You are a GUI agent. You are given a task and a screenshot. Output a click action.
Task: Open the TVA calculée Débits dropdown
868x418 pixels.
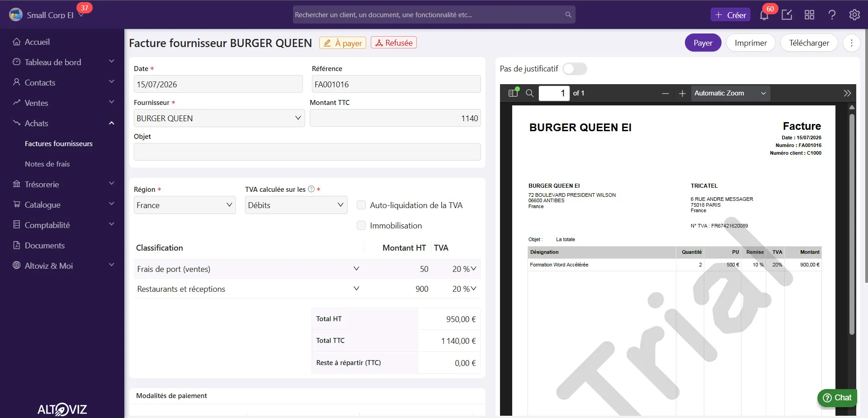pos(296,205)
